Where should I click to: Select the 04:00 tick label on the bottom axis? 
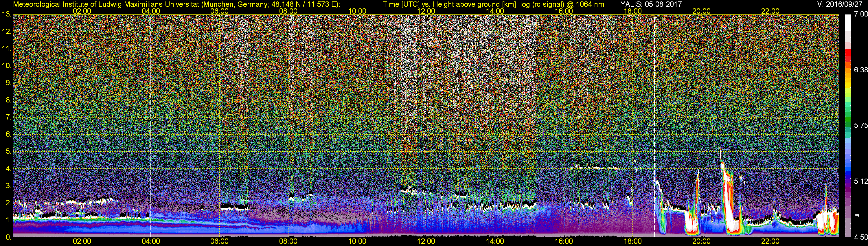pos(151,242)
